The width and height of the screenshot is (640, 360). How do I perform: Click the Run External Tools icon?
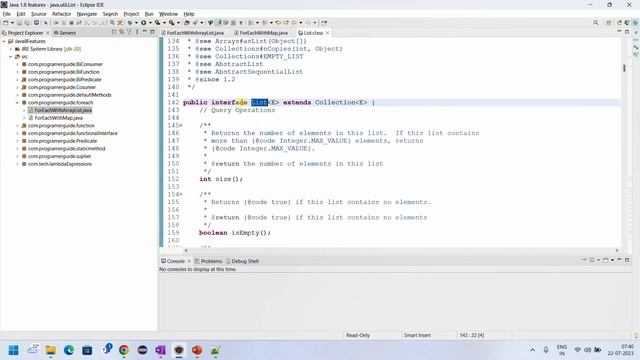pyautogui.click(x=172, y=23)
